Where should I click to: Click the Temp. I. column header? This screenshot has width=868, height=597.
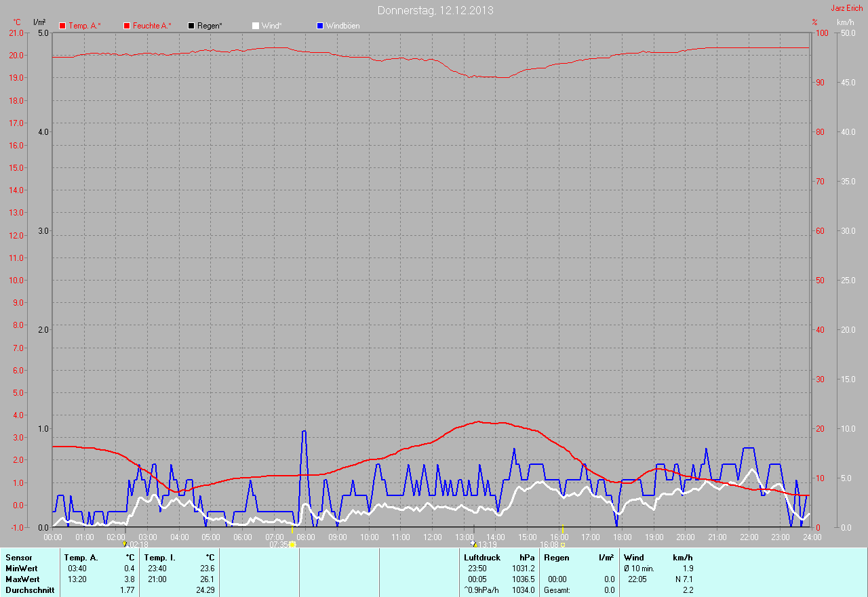point(159,558)
